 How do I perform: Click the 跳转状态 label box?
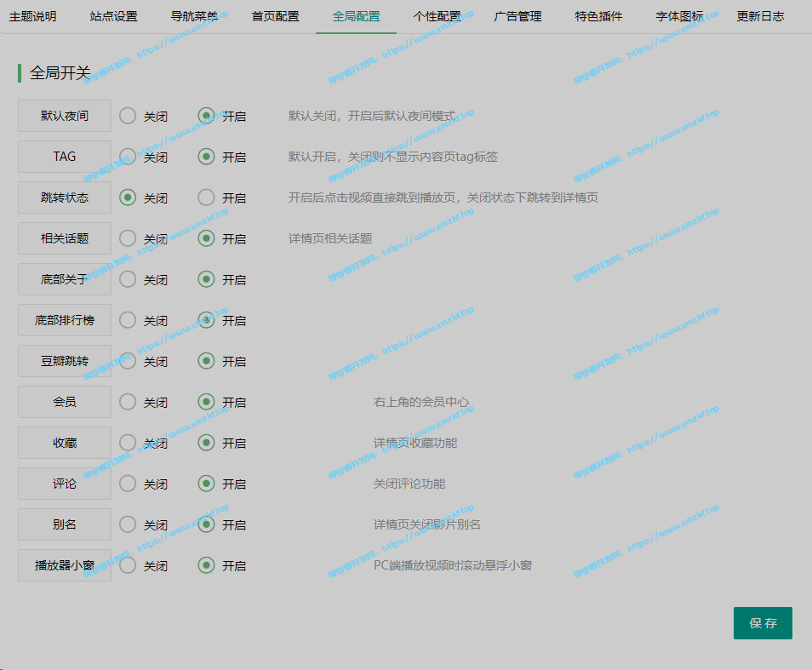coord(65,198)
